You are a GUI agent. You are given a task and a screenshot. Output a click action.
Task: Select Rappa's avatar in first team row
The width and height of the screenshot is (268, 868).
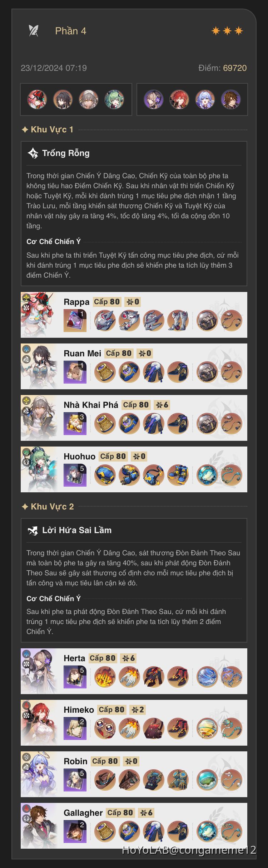pos(37,99)
